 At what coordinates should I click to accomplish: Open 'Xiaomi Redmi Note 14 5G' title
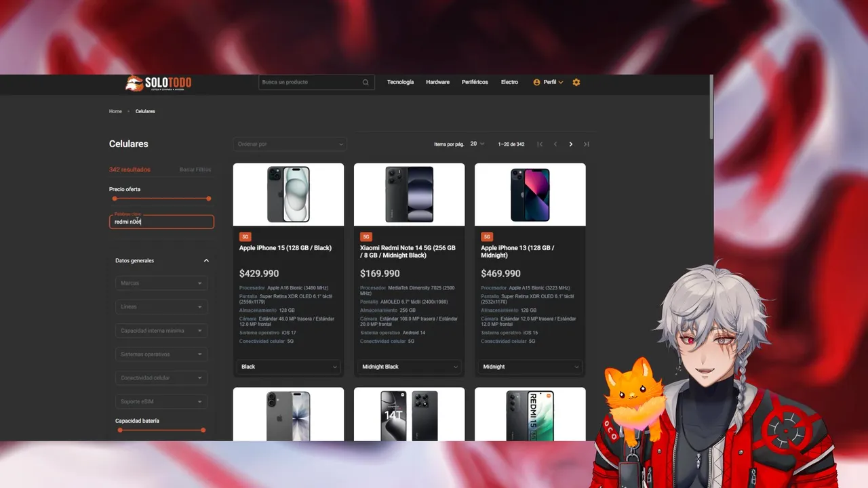[408, 251]
